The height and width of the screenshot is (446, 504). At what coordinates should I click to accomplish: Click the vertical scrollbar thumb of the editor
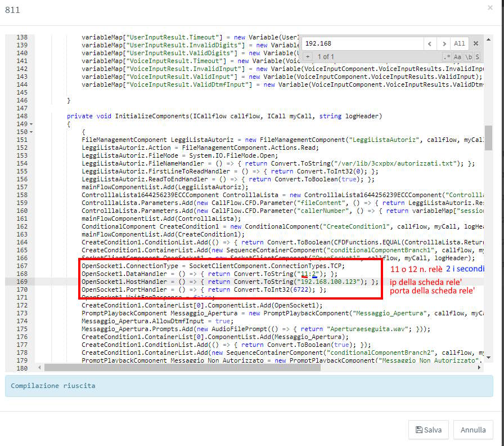coord(489,138)
